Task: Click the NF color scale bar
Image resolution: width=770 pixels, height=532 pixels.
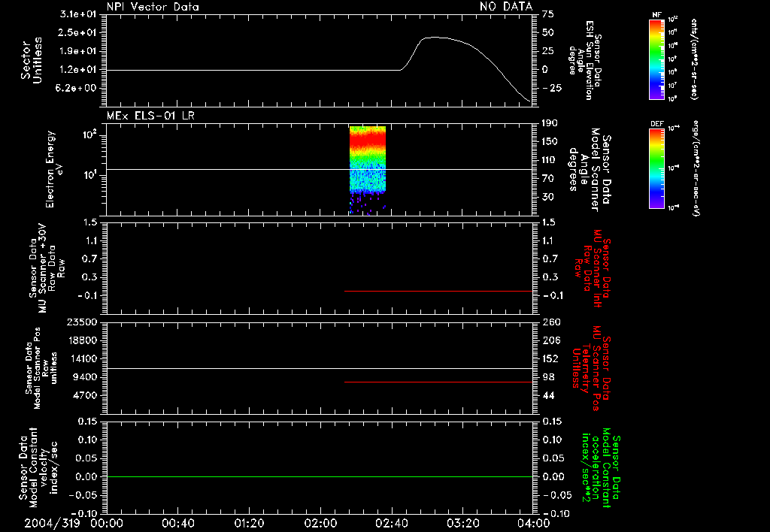Action: 656,59
